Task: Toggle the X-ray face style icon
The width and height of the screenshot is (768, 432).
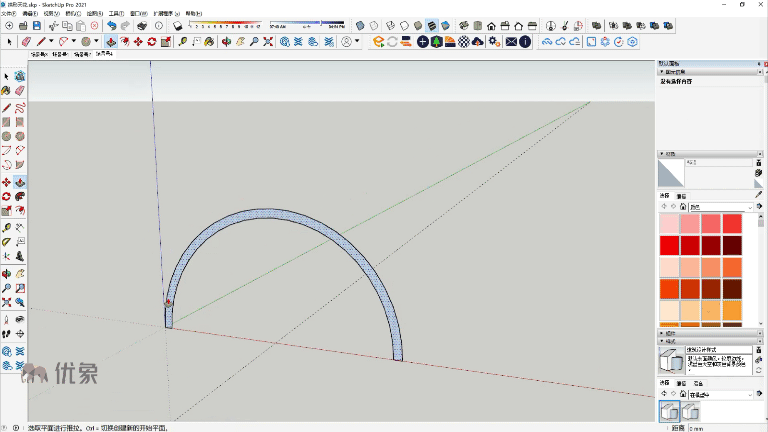Action: [x=362, y=25]
